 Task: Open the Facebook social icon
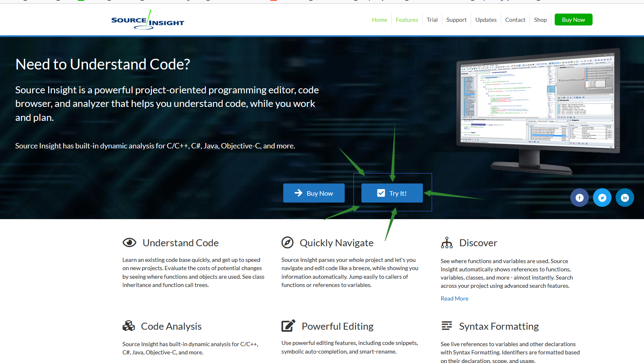(x=579, y=198)
